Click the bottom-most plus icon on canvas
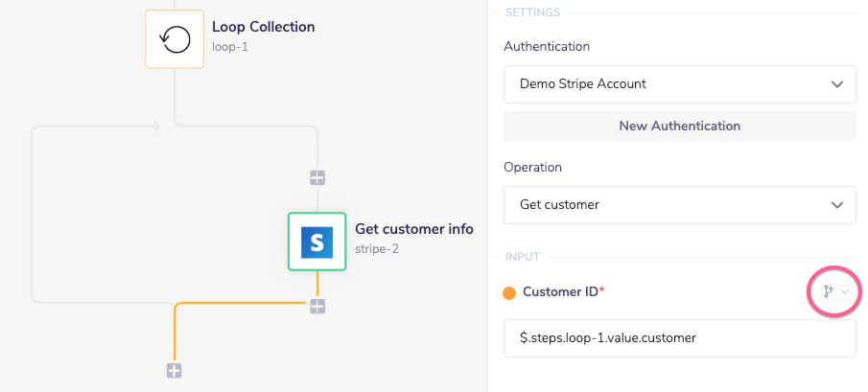This screenshot has width=868, height=392. pyautogui.click(x=174, y=371)
